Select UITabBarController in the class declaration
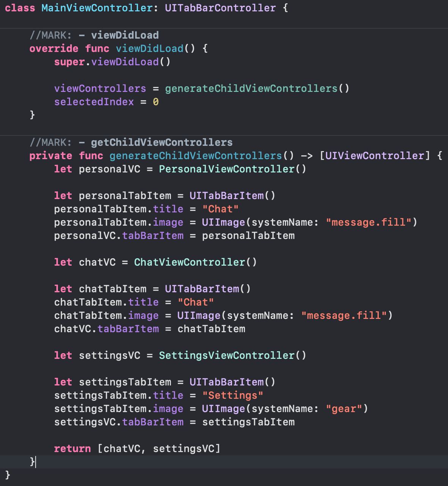Image resolution: width=448 pixels, height=486 pixels. [220, 8]
